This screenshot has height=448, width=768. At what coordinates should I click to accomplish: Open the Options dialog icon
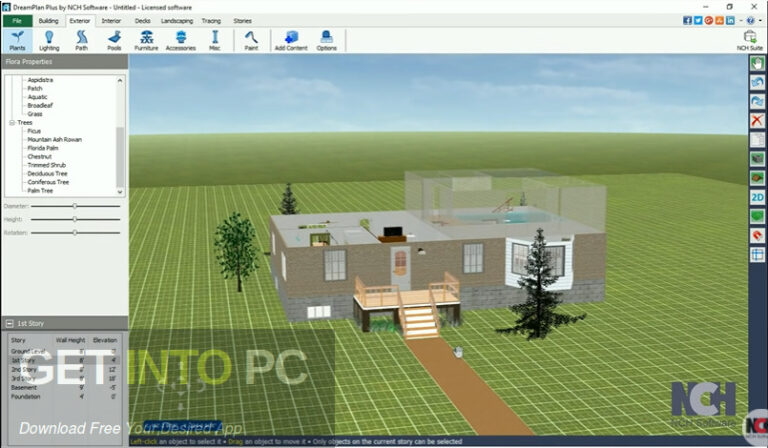point(326,40)
